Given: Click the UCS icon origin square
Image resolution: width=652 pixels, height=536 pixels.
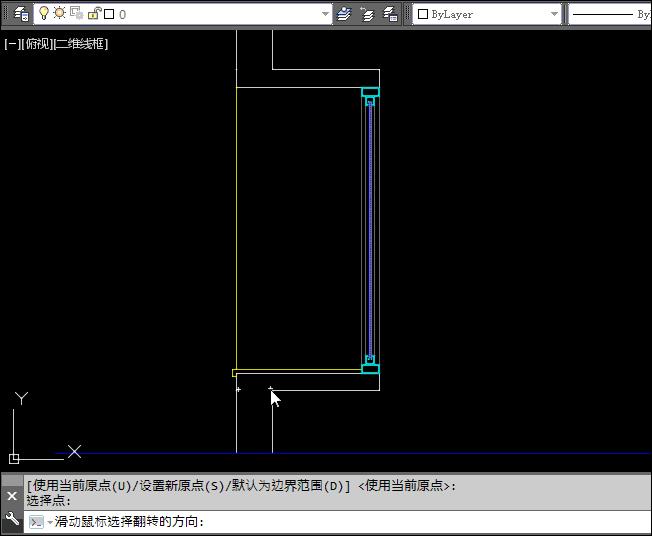Looking at the screenshot, I should 14,458.
